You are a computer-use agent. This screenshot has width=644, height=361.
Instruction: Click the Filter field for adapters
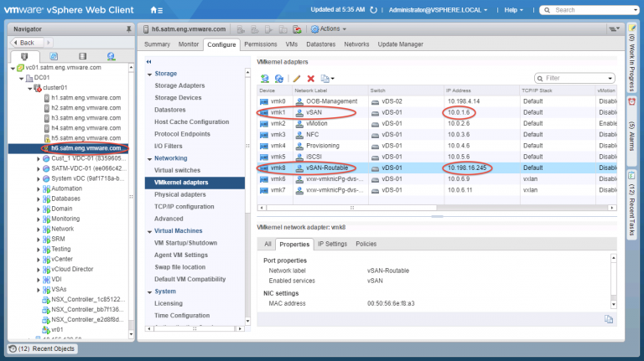tap(582, 78)
